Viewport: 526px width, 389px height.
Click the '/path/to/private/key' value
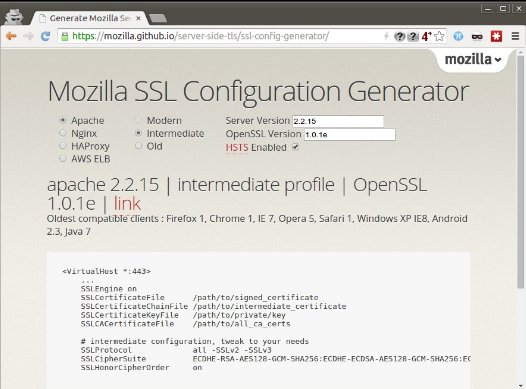click(x=239, y=315)
